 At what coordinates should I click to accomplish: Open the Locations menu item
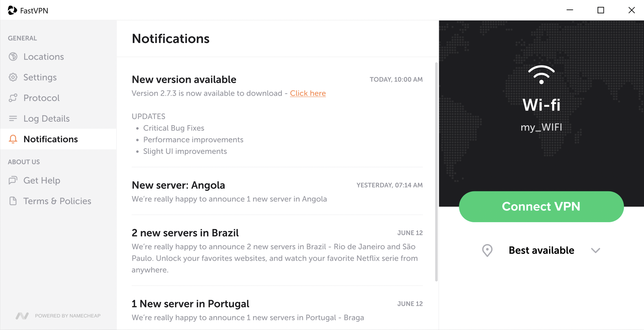click(x=58, y=57)
